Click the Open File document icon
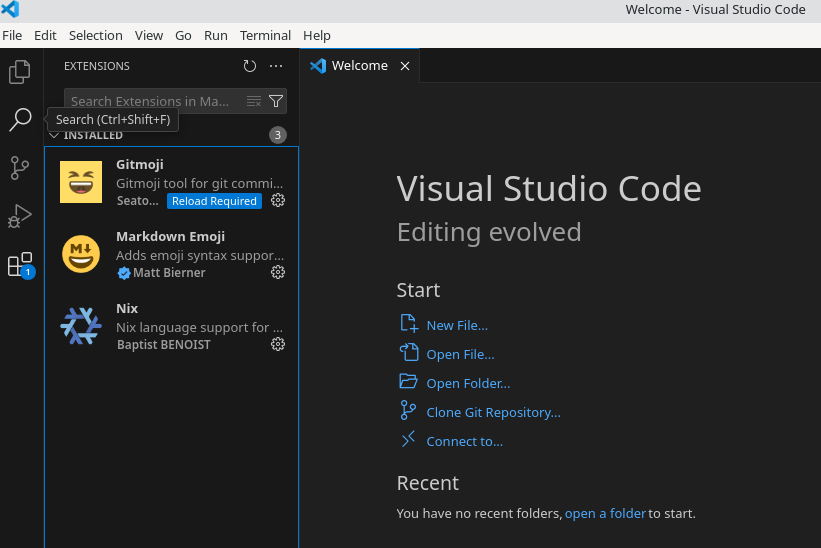The height and width of the screenshot is (548, 821). (x=408, y=352)
